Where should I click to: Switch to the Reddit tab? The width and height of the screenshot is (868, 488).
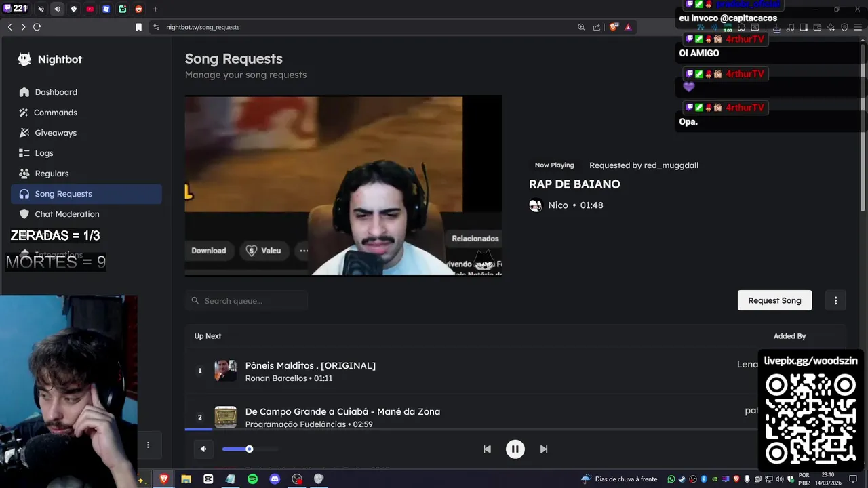(138, 9)
